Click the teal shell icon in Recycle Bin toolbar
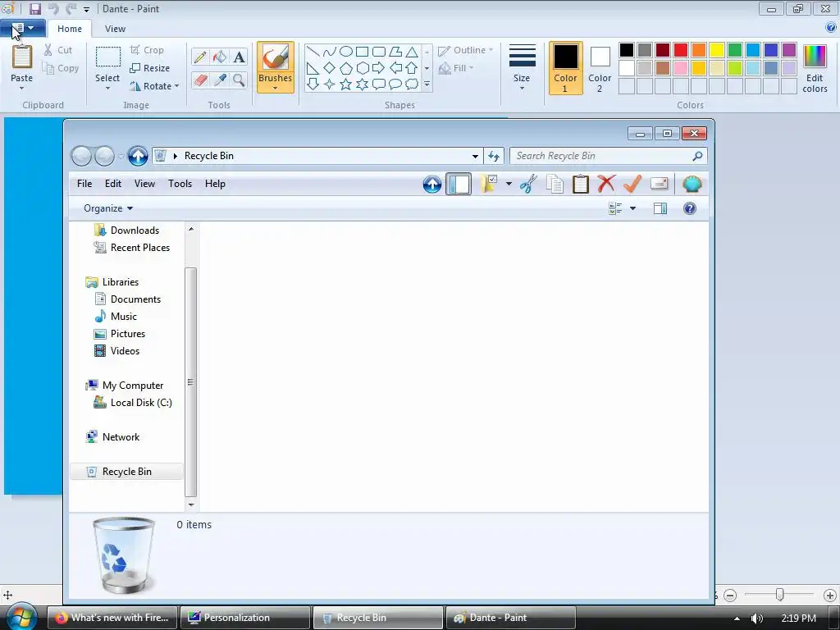The image size is (840, 630). [x=692, y=184]
